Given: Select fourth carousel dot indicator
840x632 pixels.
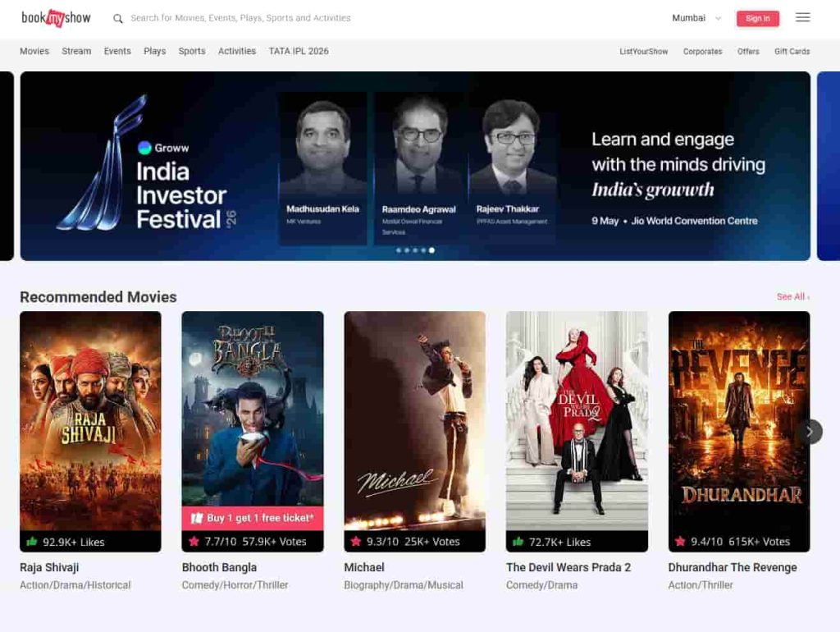Looking at the screenshot, I should point(423,250).
